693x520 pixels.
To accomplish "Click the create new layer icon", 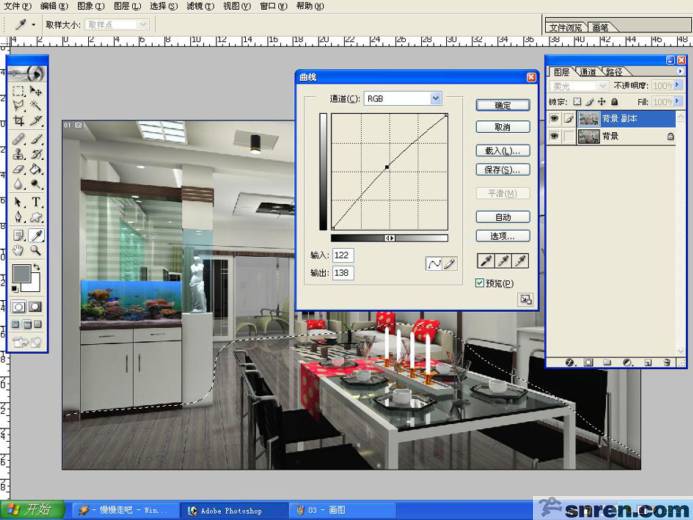I will pos(647,362).
